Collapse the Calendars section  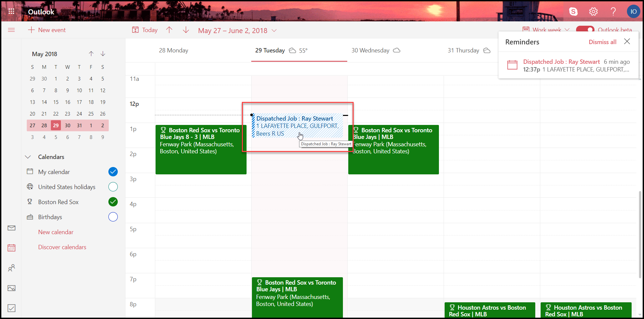click(28, 157)
